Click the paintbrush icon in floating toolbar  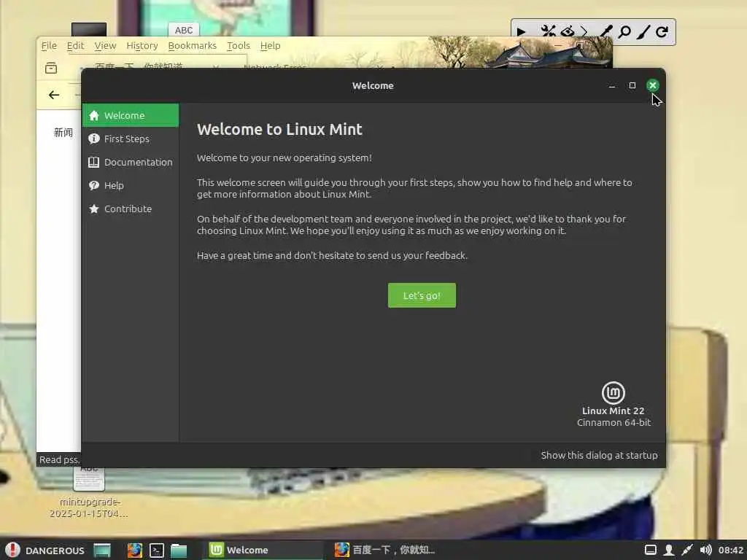pos(643,32)
